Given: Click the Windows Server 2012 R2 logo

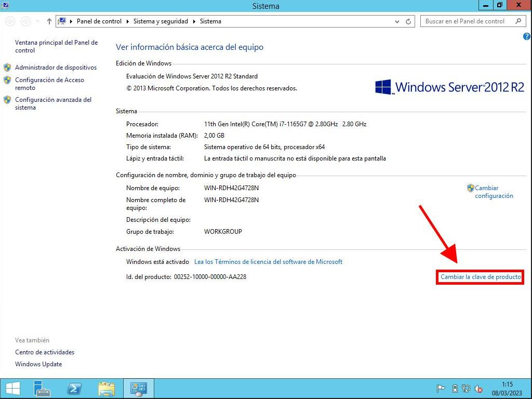Looking at the screenshot, I should click(449, 87).
